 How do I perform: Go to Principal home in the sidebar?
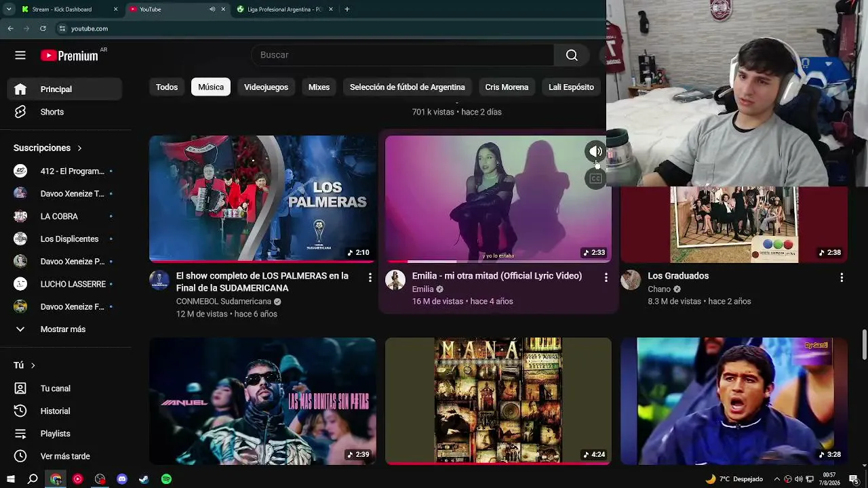click(65, 89)
